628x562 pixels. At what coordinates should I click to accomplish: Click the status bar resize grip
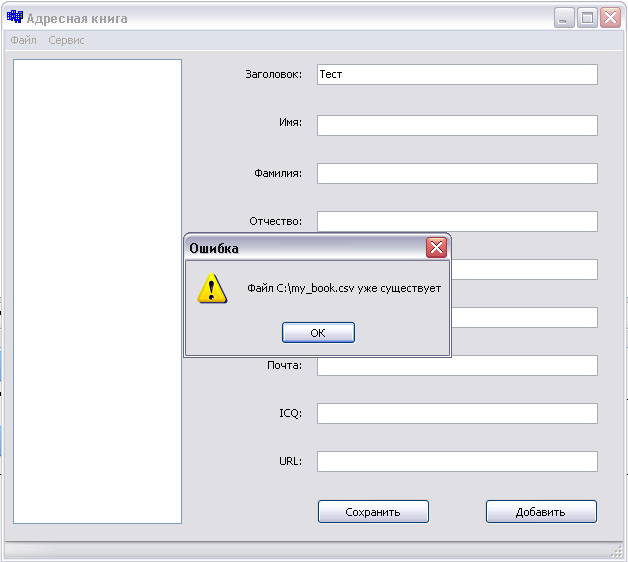pos(616,552)
